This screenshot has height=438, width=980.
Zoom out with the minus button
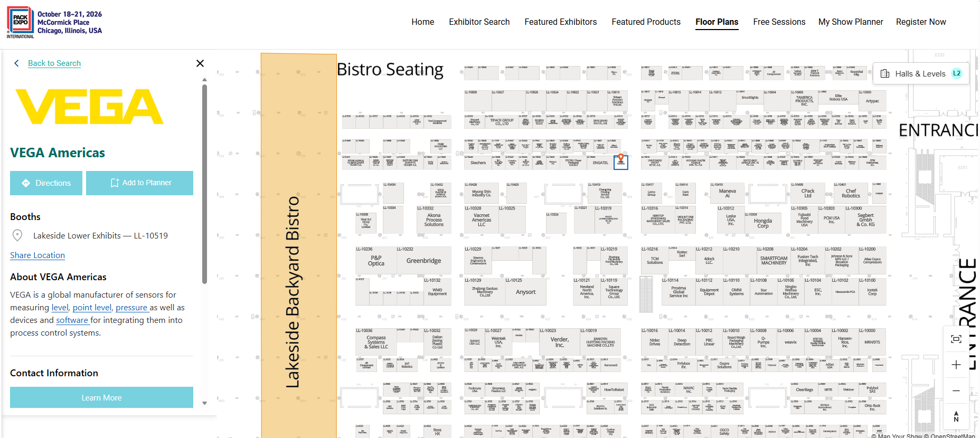pos(956,391)
